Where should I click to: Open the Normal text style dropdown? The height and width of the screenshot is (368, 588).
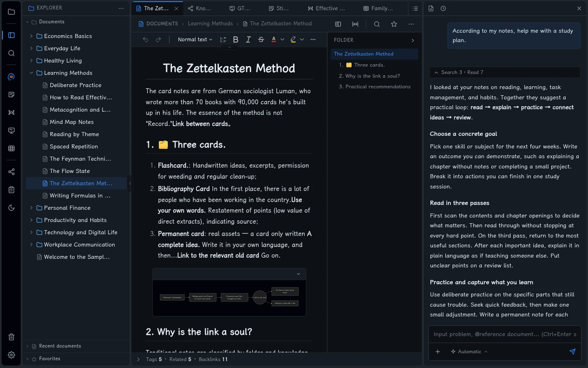195,40
